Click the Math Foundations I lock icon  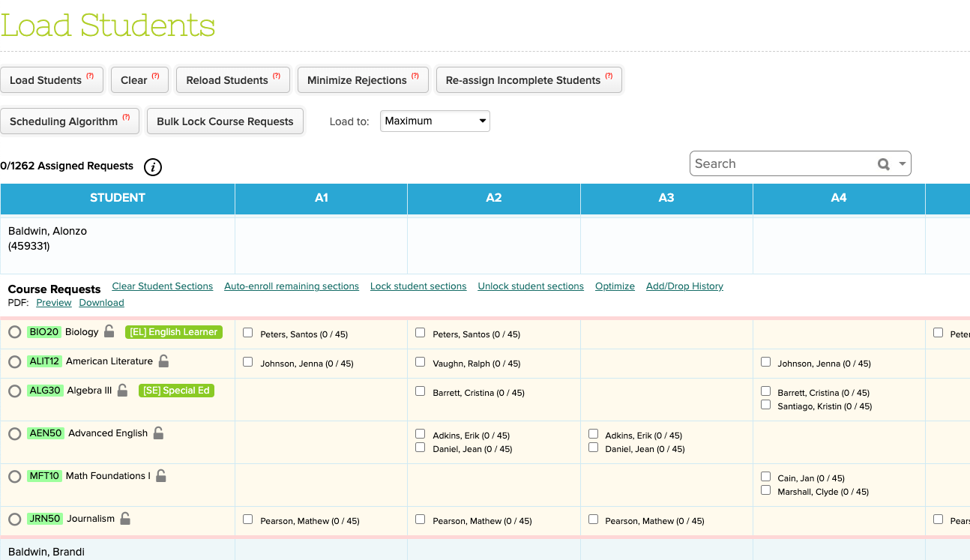[x=161, y=476]
